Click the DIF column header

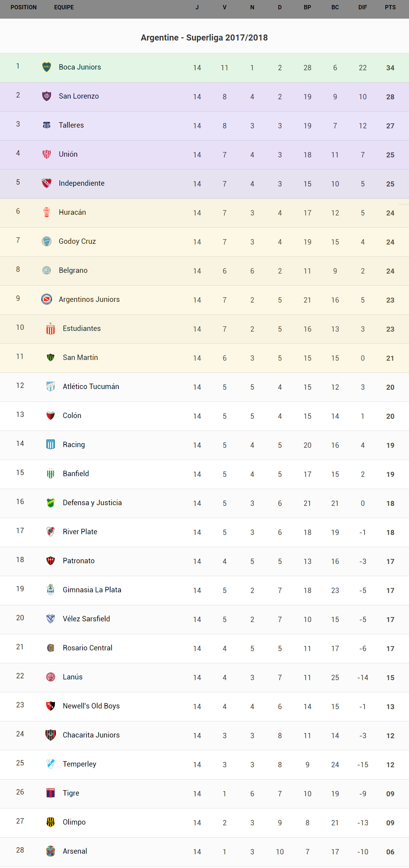[363, 7]
